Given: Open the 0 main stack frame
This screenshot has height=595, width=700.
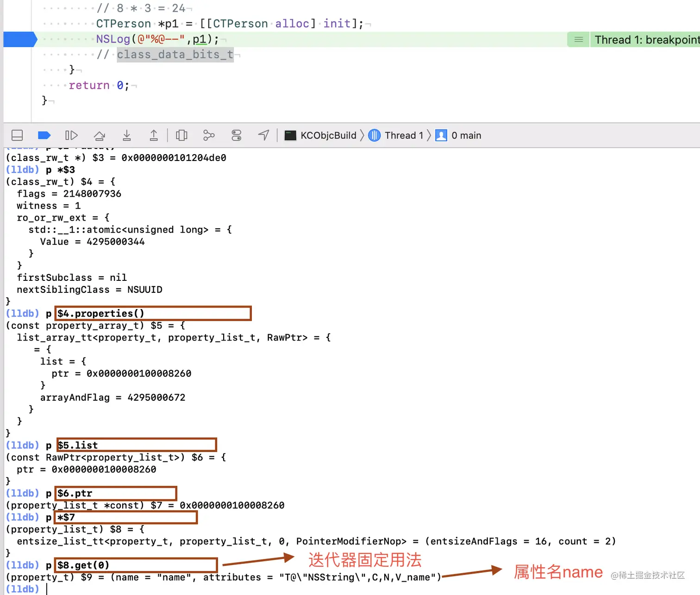Looking at the screenshot, I should click(458, 135).
